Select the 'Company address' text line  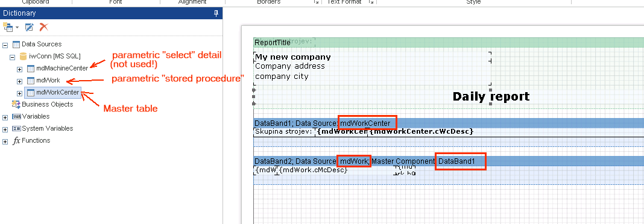(289, 66)
